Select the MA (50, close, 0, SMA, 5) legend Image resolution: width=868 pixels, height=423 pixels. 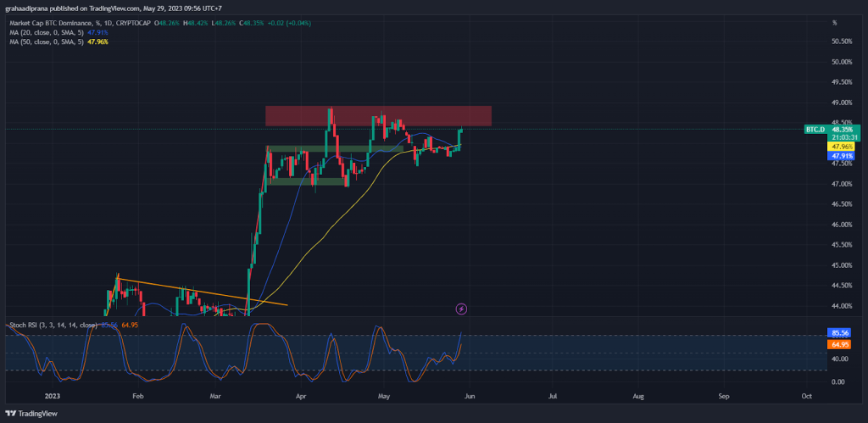click(47, 42)
